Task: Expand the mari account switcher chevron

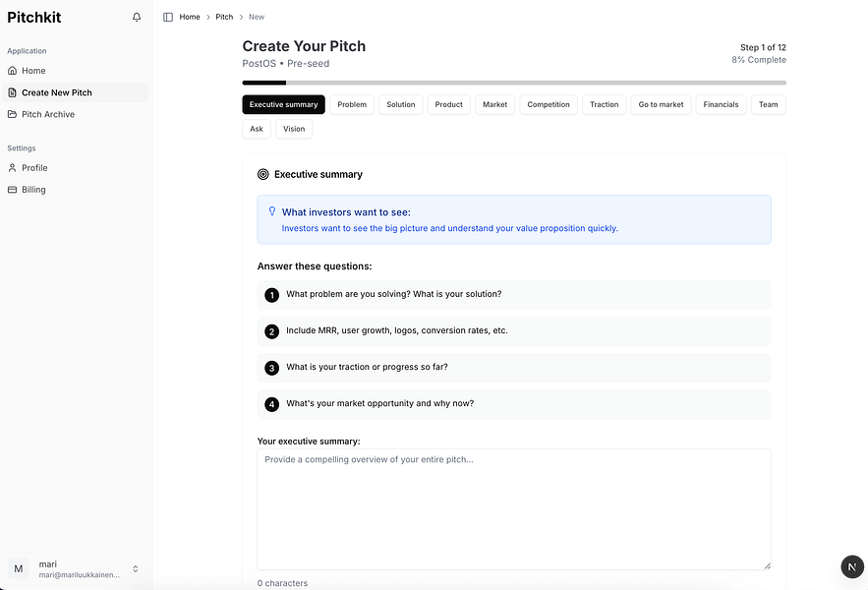Action: tap(136, 568)
